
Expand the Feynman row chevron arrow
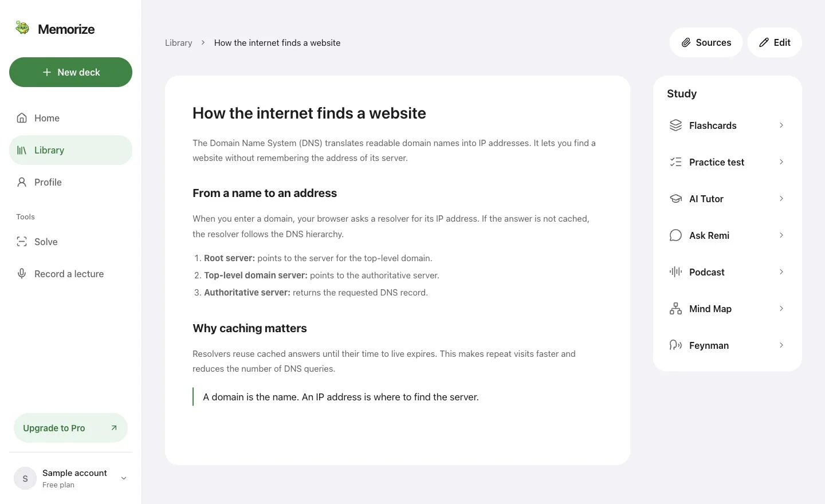[x=781, y=345]
